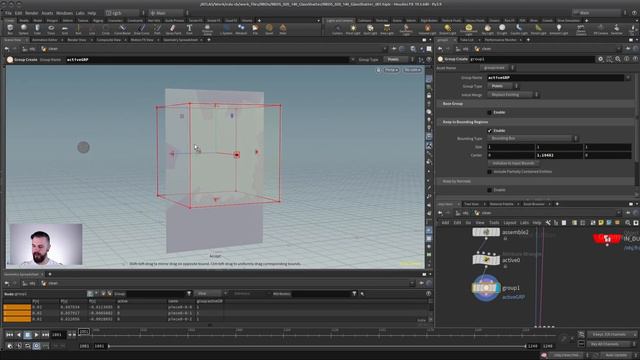Check Include Partially Contained Entities
The width and height of the screenshot is (640, 360).
489,172
